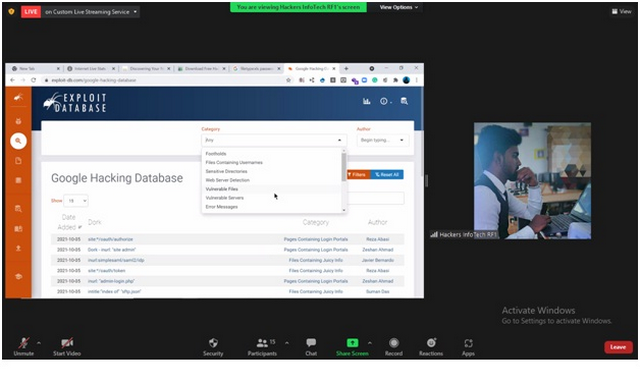Click the red LIVE indicator
Viewport: 640px width, 382px height.
31,12
